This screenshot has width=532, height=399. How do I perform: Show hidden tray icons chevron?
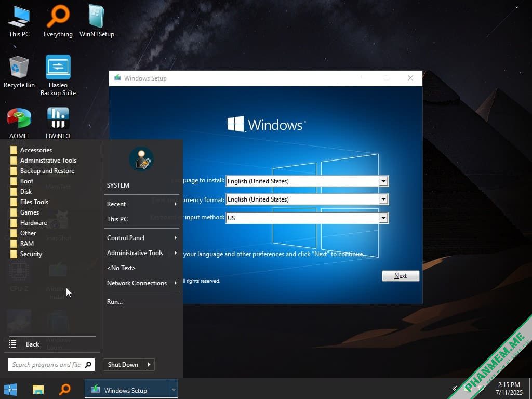pos(455,389)
